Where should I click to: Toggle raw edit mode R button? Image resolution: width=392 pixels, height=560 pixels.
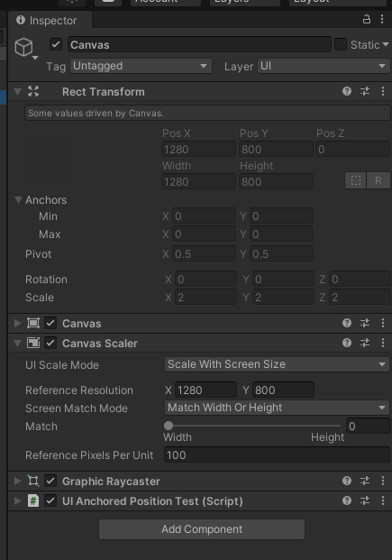coord(378,180)
